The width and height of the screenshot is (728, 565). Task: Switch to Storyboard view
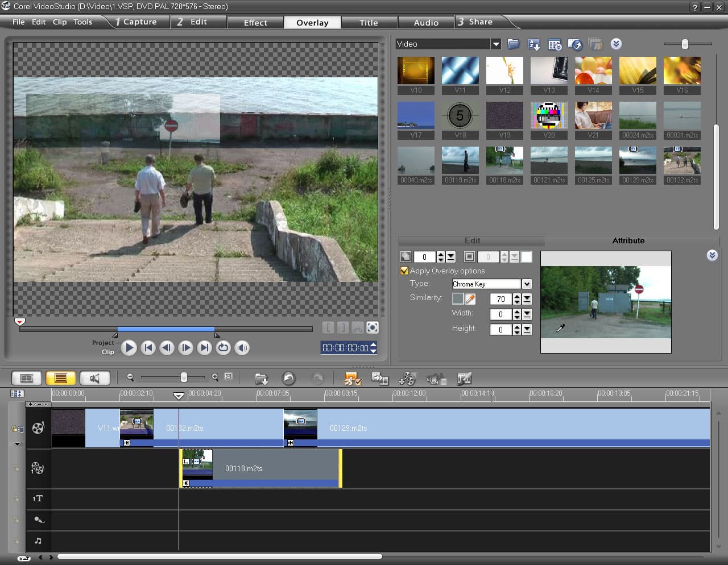(27, 378)
